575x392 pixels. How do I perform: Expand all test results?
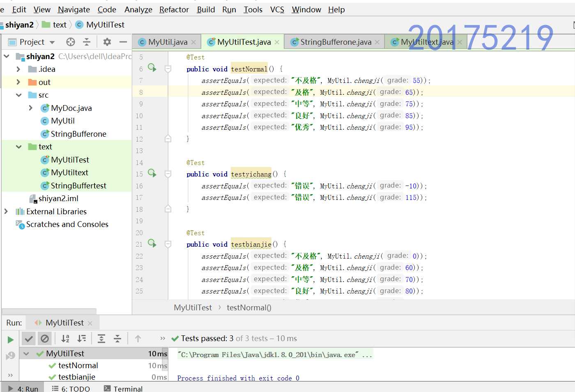click(101, 339)
